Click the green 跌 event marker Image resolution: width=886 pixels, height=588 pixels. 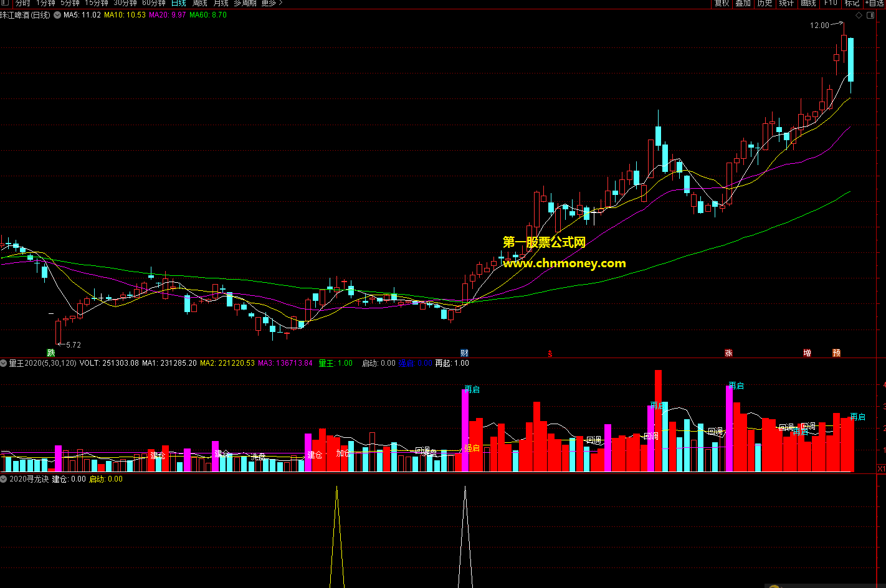pyautogui.click(x=50, y=353)
